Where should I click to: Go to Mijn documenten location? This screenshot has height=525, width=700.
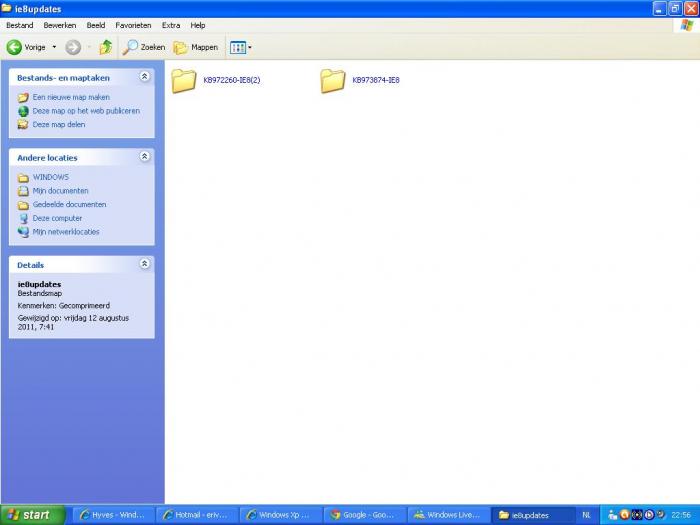(60, 191)
